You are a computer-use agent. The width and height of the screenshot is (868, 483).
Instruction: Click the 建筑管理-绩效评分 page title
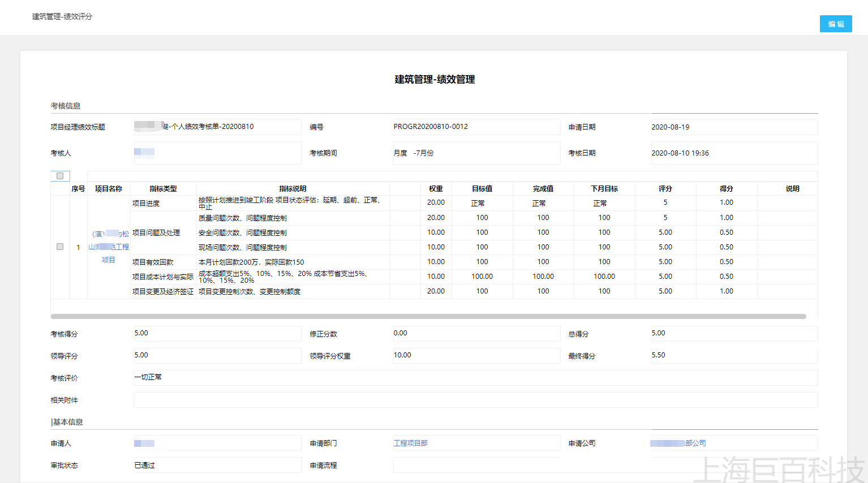click(62, 16)
